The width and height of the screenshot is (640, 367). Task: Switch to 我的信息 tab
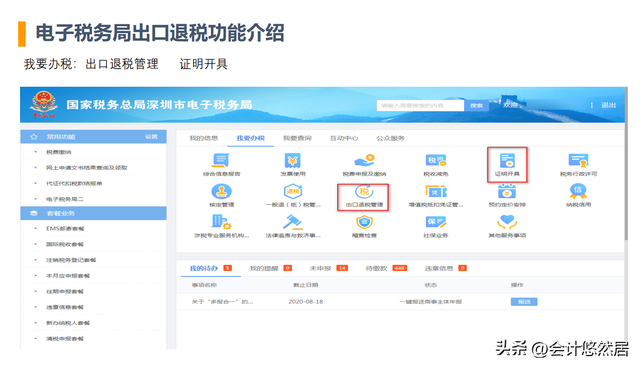click(x=203, y=138)
